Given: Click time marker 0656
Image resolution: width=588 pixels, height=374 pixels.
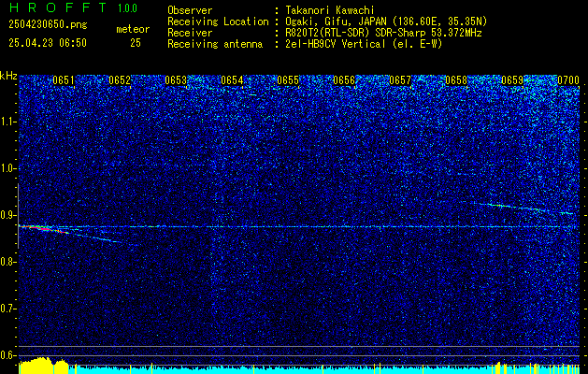Looking at the screenshot, I should [x=344, y=80].
